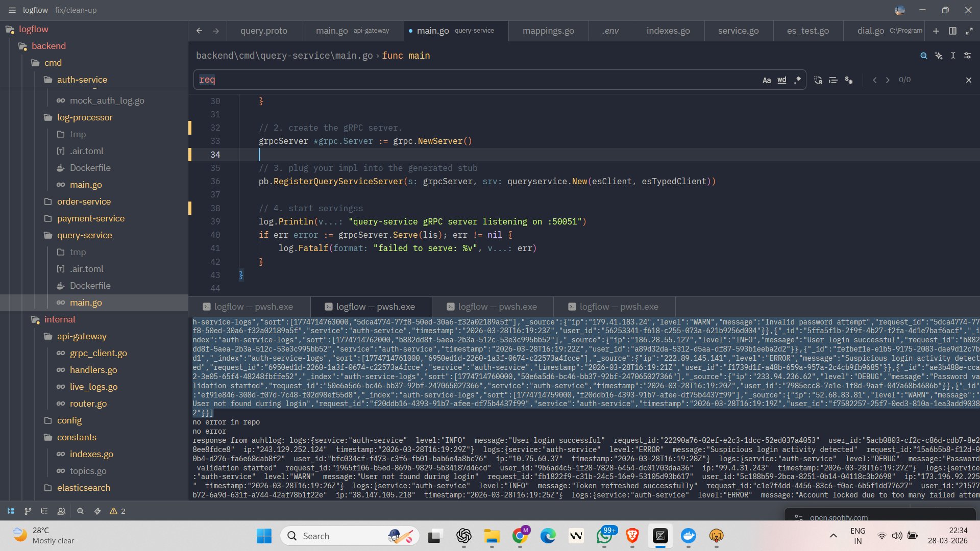980x551 pixels.
Task: Open the collaboration panel icon
Action: click(61, 511)
